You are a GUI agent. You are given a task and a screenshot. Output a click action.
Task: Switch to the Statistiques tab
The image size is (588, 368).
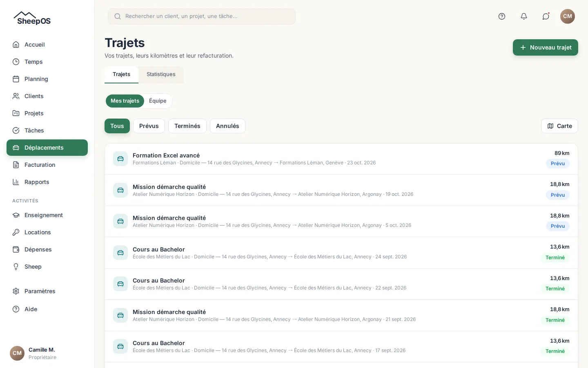tap(161, 74)
